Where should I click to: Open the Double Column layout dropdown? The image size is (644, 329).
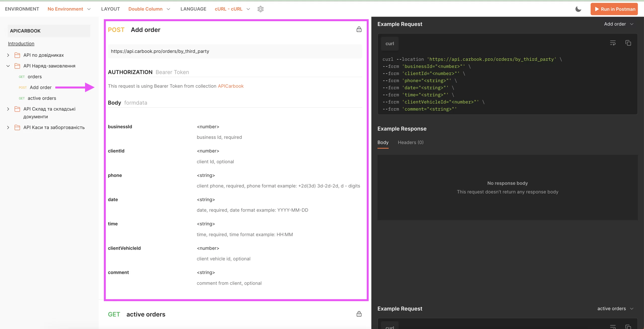coord(149,9)
